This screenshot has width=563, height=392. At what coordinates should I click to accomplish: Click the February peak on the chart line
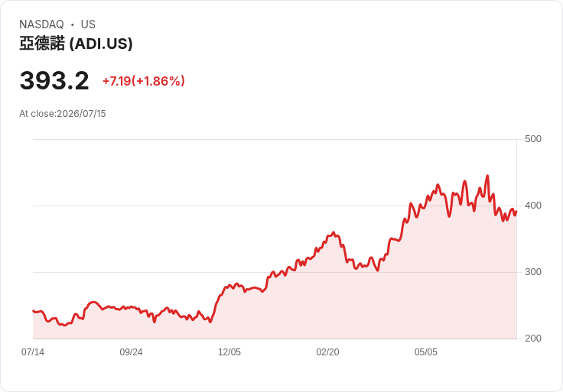tap(334, 232)
